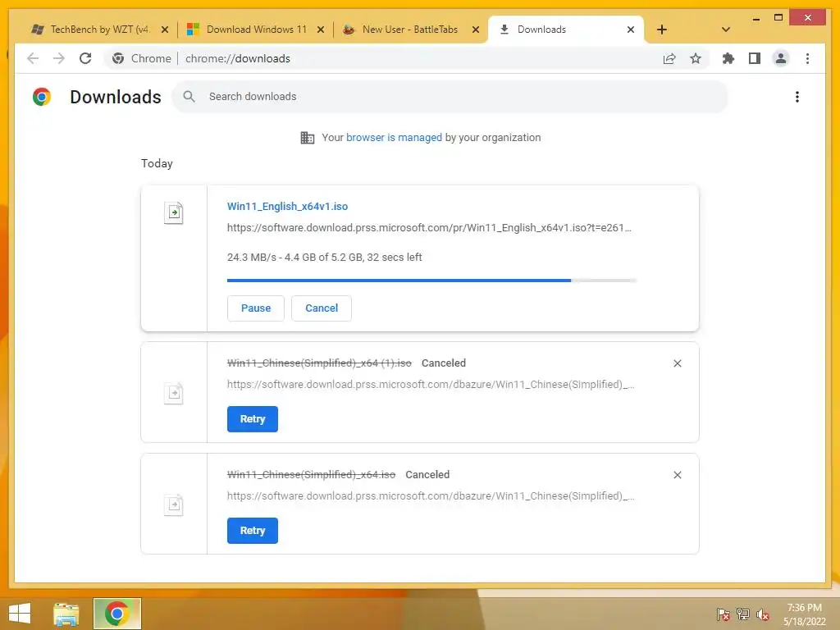Click the muted volume tray icon
Image resolution: width=840 pixels, height=630 pixels.
[x=763, y=614]
